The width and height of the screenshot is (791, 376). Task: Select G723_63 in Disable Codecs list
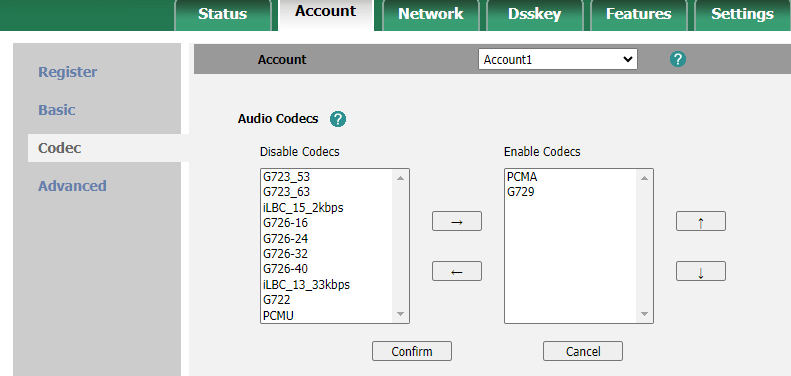(327, 192)
